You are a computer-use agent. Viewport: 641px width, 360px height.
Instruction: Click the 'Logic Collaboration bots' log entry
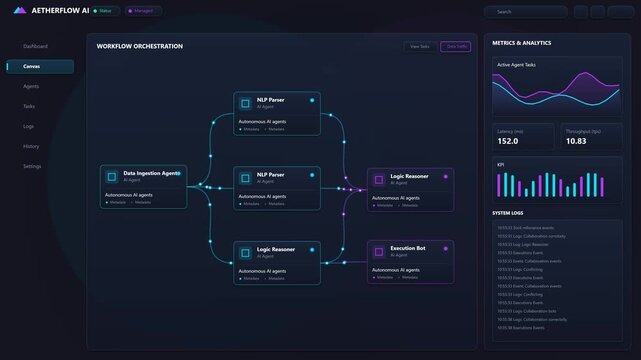pyautogui.click(x=527, y=311)
